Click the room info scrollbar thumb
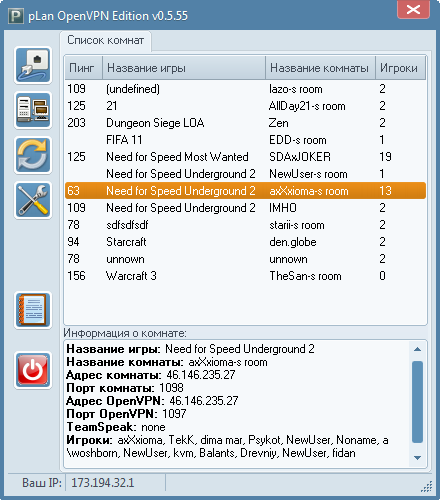The image size is (440, 500). (417, 402)
